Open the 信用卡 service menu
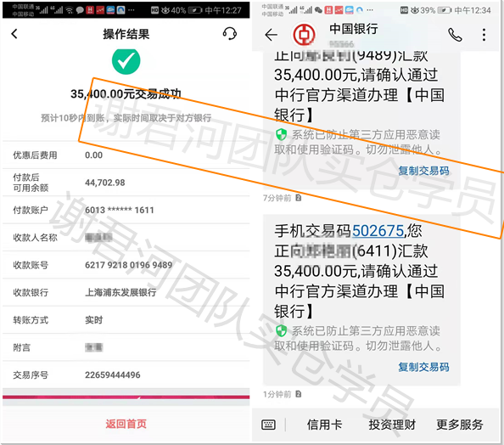This screenshot has height=445, width=504. [x=324, y=425]
